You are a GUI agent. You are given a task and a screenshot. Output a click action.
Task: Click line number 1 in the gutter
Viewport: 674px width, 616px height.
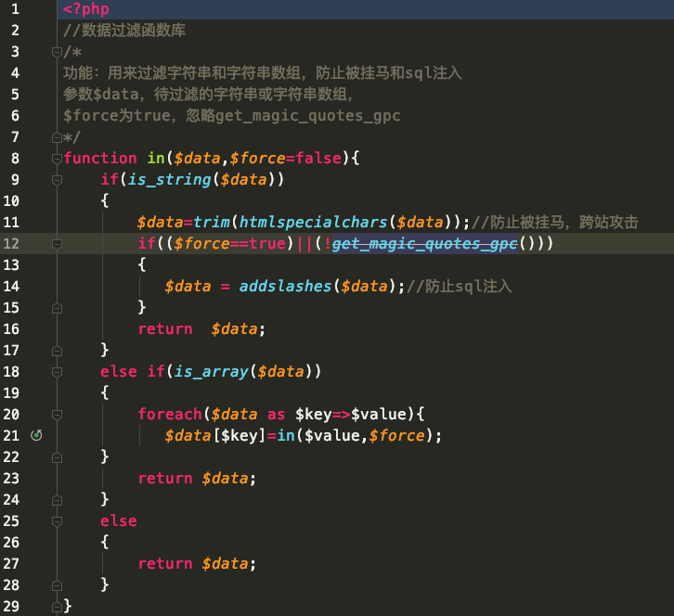[x=15, y=9]
